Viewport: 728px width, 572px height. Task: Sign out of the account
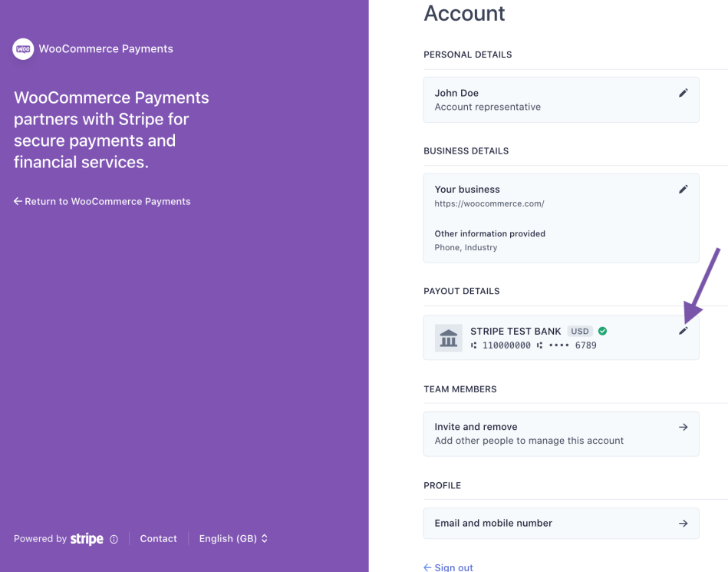449,567
